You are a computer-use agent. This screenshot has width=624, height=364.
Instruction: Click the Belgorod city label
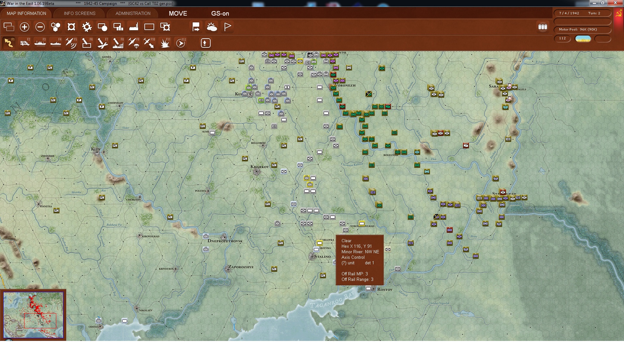click(258, 143)
